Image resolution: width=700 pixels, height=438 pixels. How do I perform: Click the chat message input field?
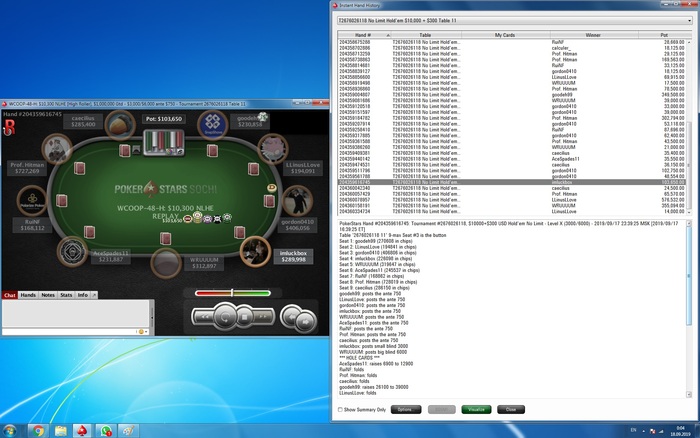[69, 331]
